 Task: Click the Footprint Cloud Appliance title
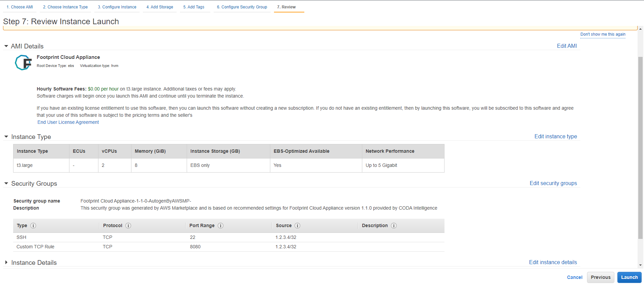(x=68, y=58)
